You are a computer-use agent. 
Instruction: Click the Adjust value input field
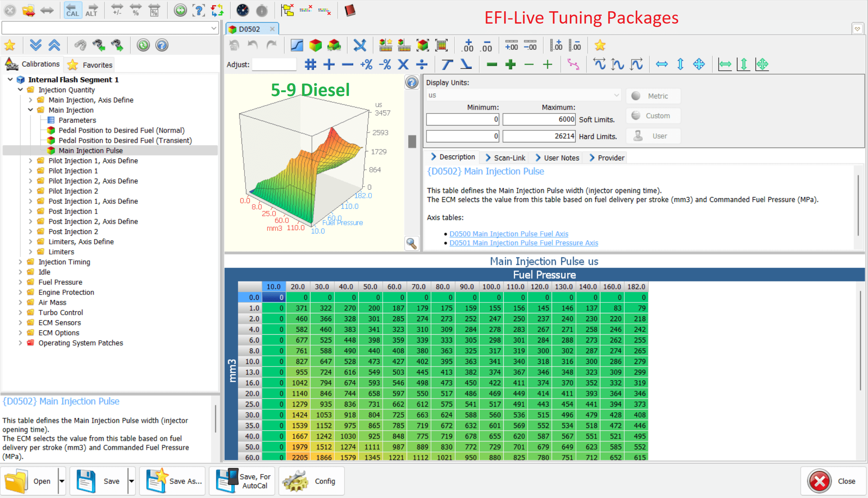[x=274, y=64]
